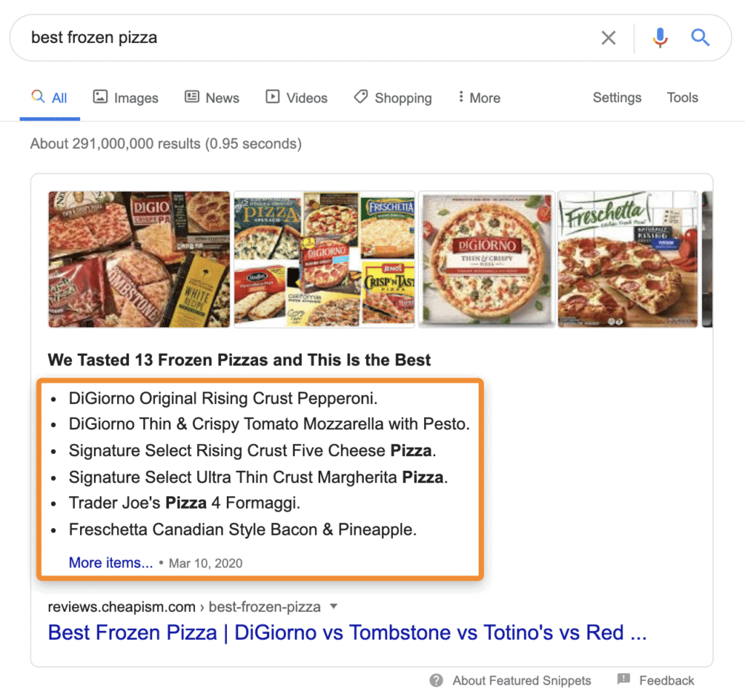The width and height of the screenshot is (745, 700).
Task: Switch to the News tab
Action: pyautogui.click(x=212, y=97)
